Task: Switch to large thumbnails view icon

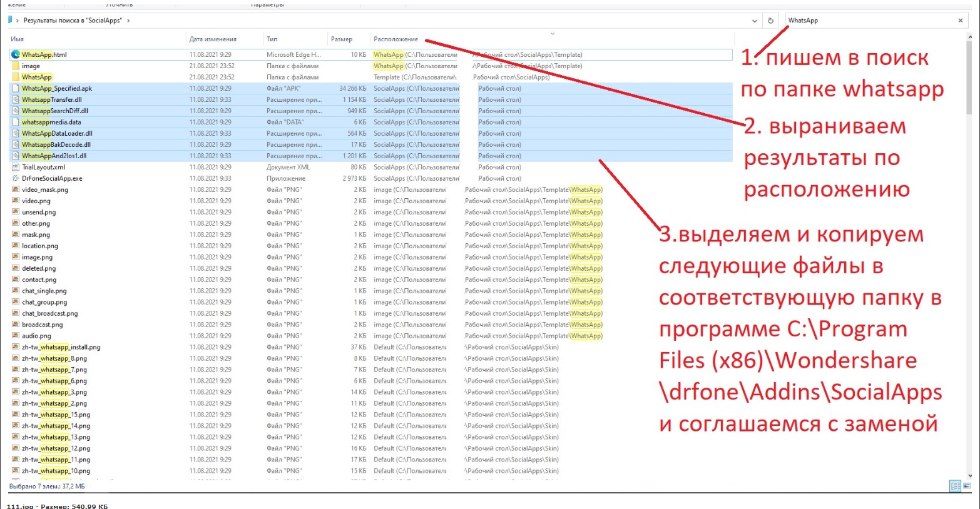Action: (x=967, y=486)
